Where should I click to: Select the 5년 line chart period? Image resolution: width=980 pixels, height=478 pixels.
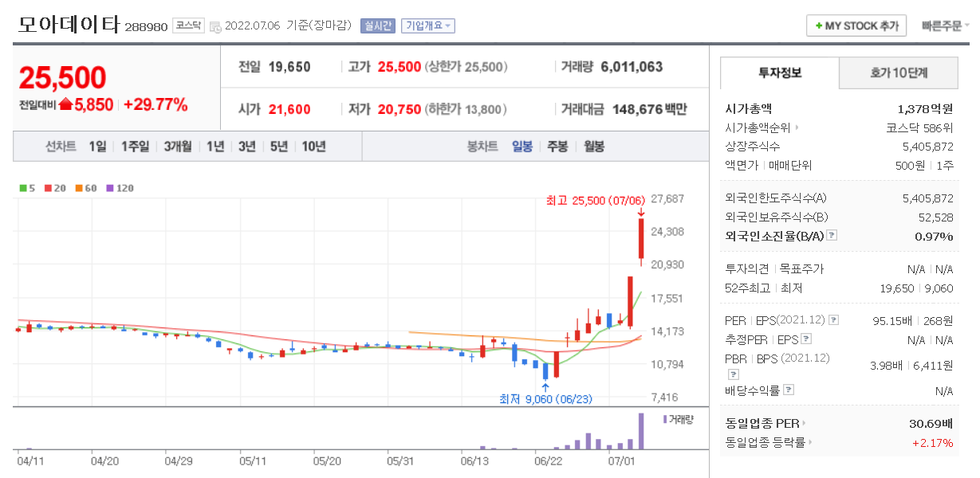coord(279,147)
